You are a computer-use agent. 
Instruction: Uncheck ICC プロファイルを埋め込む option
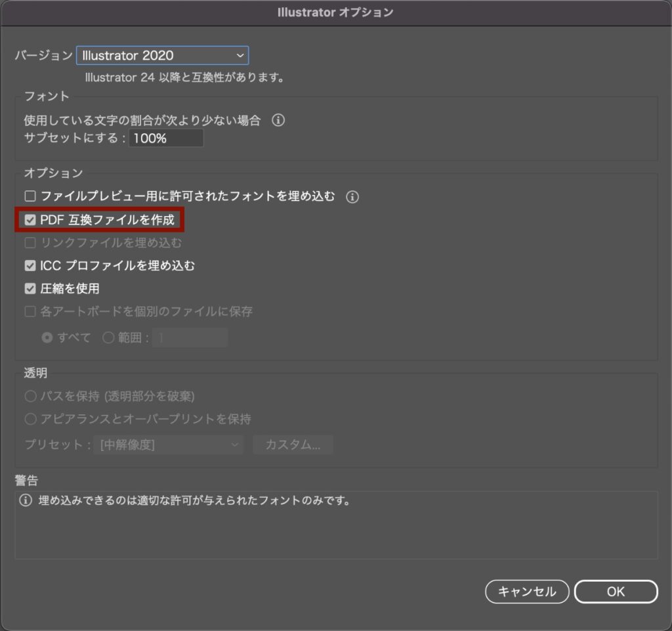tap(30, 266)
